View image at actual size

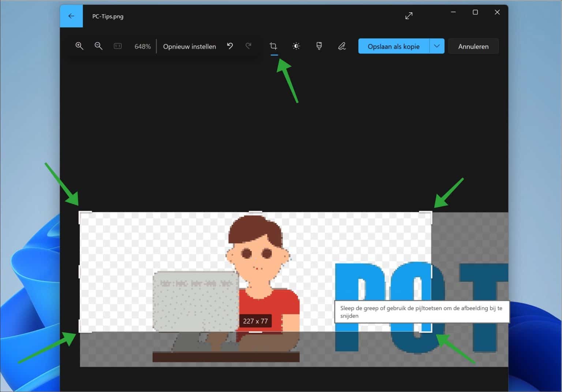click(x=117, y=46)
